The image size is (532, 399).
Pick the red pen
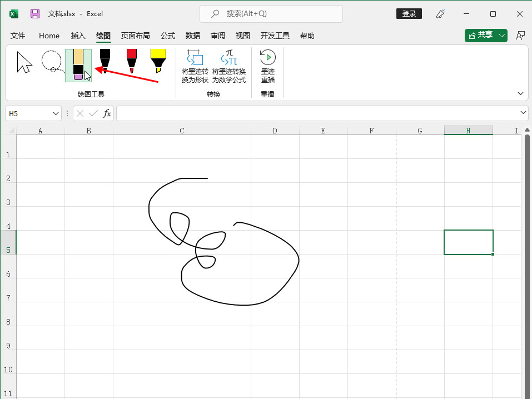(x=132, y=62)
